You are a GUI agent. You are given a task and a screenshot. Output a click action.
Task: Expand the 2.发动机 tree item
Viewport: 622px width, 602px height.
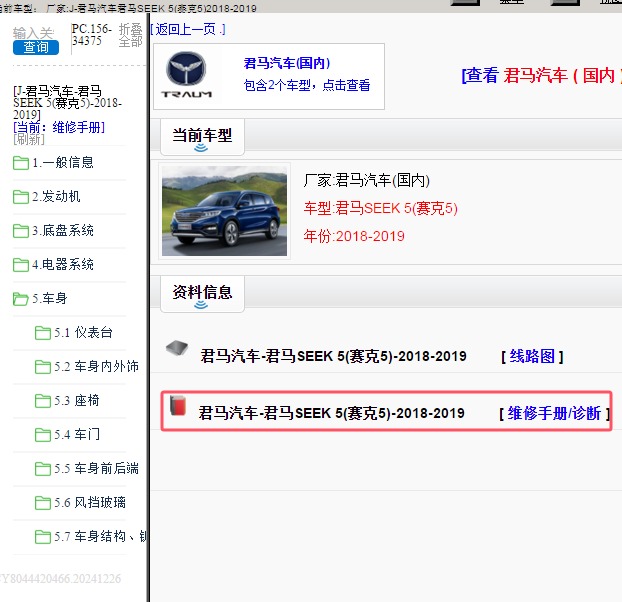56,196
